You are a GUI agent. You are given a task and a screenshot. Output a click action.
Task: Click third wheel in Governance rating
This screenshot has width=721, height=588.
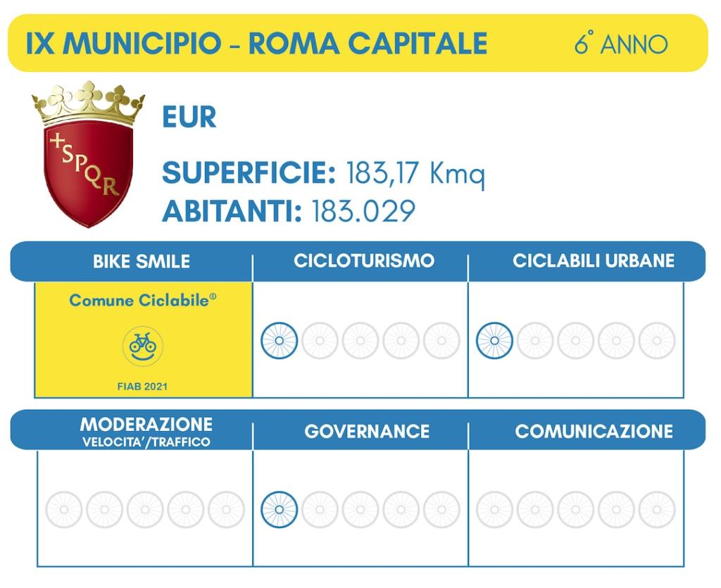(x=360, y=509)
